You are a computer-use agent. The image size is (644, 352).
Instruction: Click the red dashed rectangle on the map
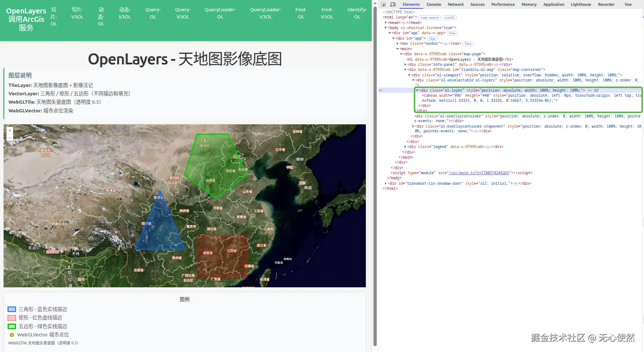point(222,256)
